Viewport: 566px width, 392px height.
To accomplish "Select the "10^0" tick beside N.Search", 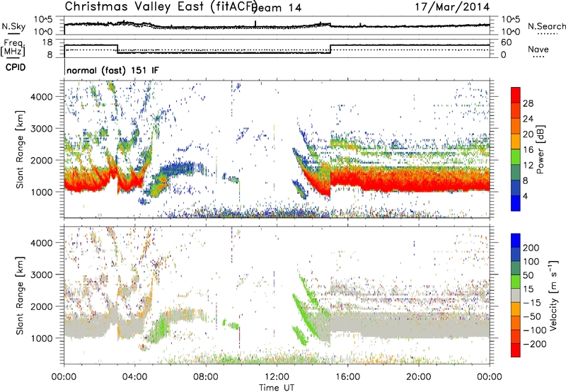I will (x=511, y=32).
